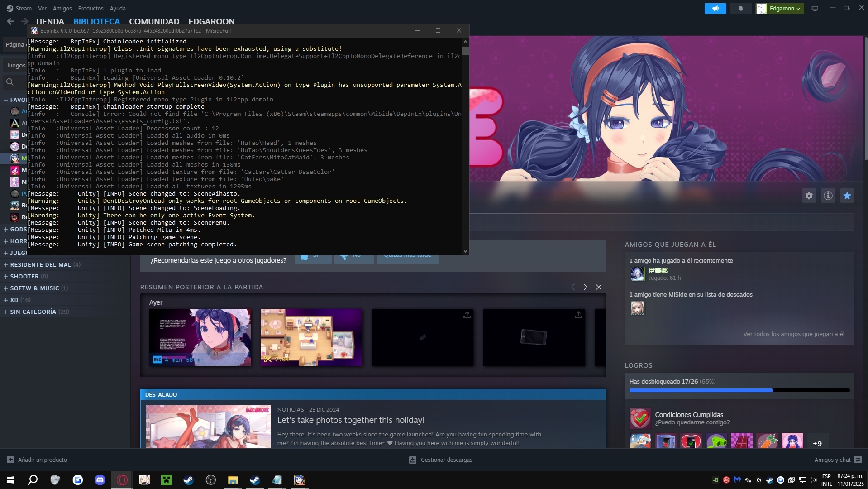Open Windows taskbar search

[33, 480]
